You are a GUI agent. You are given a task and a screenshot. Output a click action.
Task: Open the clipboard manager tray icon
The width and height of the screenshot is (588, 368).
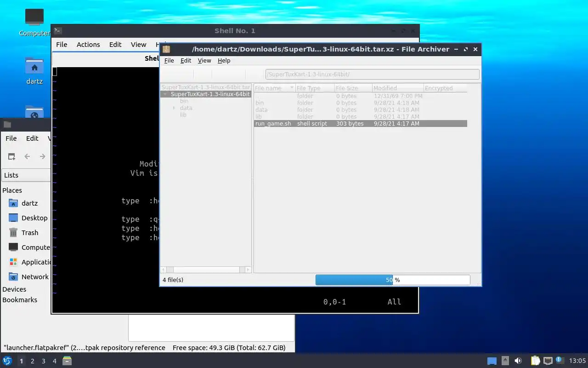point(535,361)
